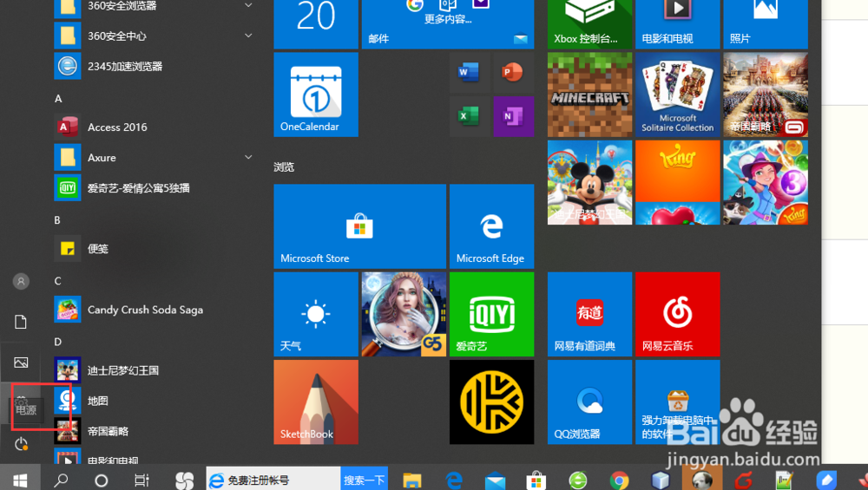Open the 邮件 mail tile
The image size is (868, 490).
click(x=448, y=24)
